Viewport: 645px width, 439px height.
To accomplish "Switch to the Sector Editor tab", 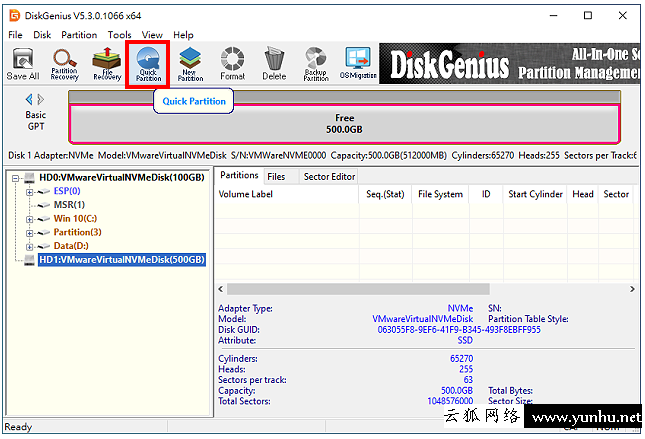I will coord(329,177).
